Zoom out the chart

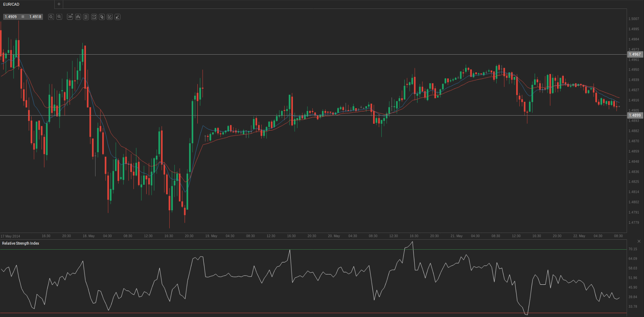(51, 17)
